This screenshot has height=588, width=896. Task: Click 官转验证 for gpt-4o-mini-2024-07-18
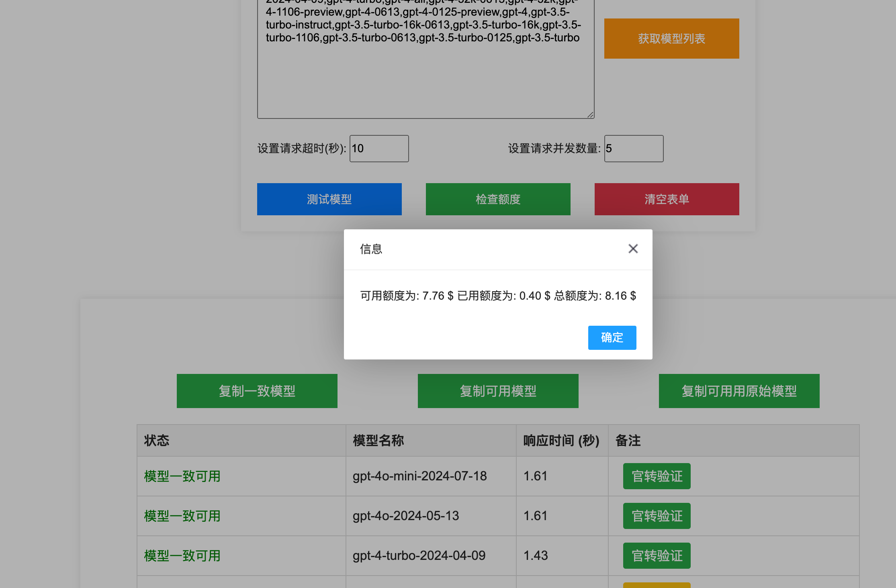tap(657, 476)
